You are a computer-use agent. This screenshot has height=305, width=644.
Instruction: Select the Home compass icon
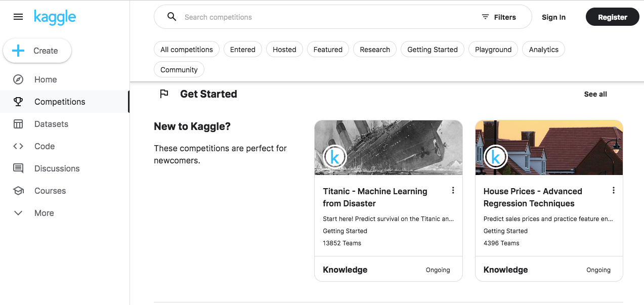[x=18, y=79]
